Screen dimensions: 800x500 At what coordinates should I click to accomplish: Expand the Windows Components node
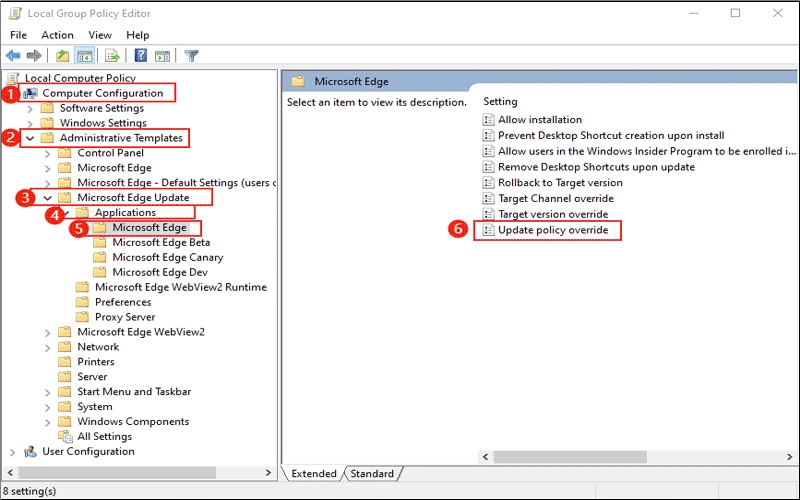tap(47, 422)
